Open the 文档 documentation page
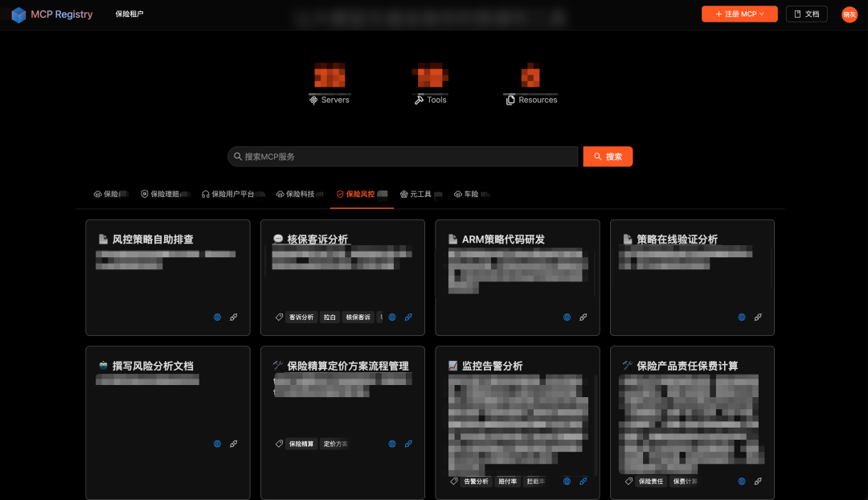Image resolution: width=868 pixels, height=500 pixels. coord(806,14)
